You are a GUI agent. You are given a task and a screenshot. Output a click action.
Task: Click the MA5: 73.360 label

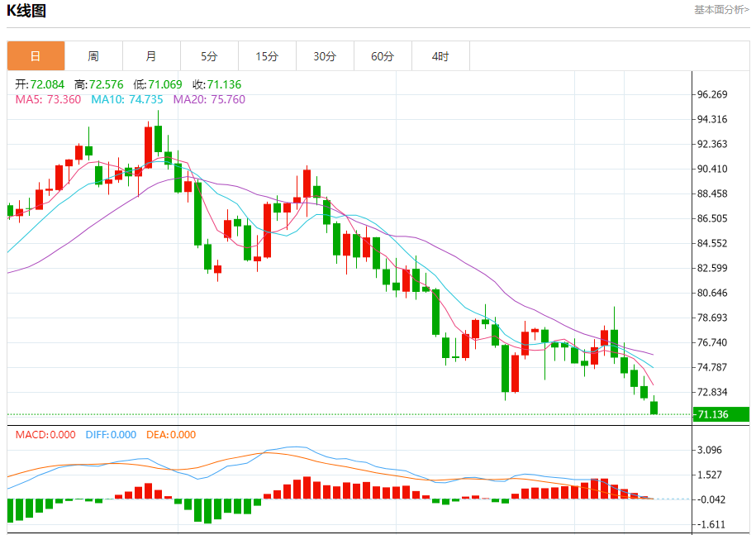[x=48, y=100]
